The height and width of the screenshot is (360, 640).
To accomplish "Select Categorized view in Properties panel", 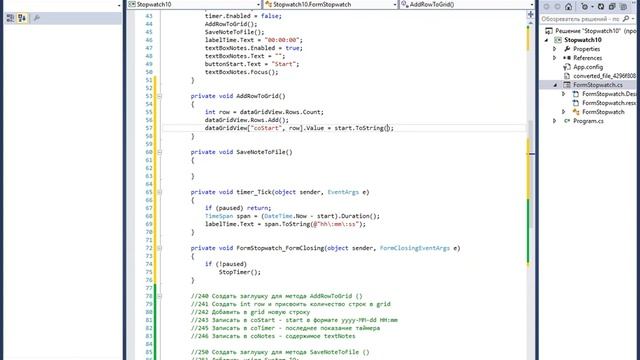I will tap(10, 18).
